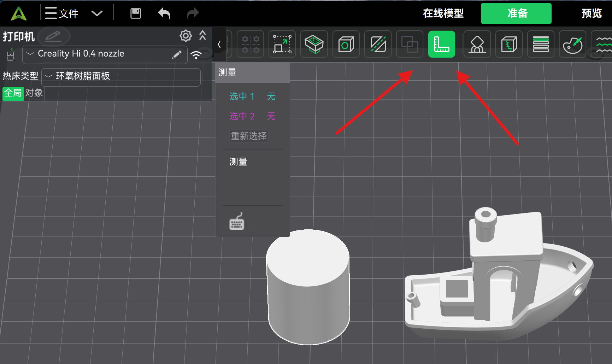Open printer settings gear icon
This screenshot has width=612, height=364.
[186, 36]
